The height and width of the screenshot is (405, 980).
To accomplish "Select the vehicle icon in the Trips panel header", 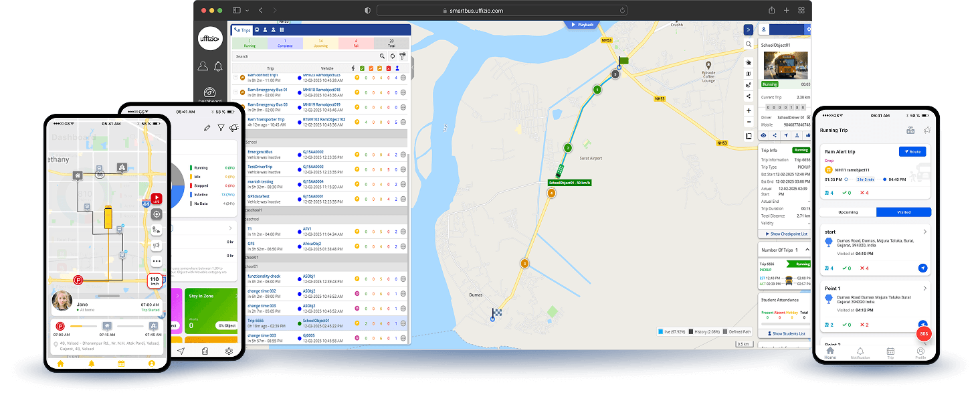I will click(257, 29).
